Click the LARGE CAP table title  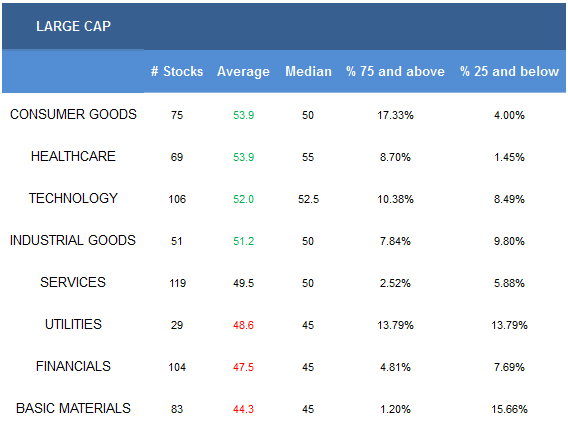[x=73, y=26]
